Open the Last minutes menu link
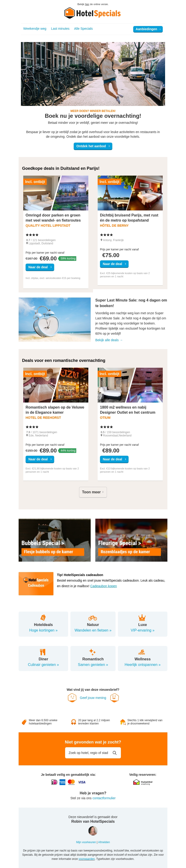The image size is (186, 868). [x=60, y=29]
